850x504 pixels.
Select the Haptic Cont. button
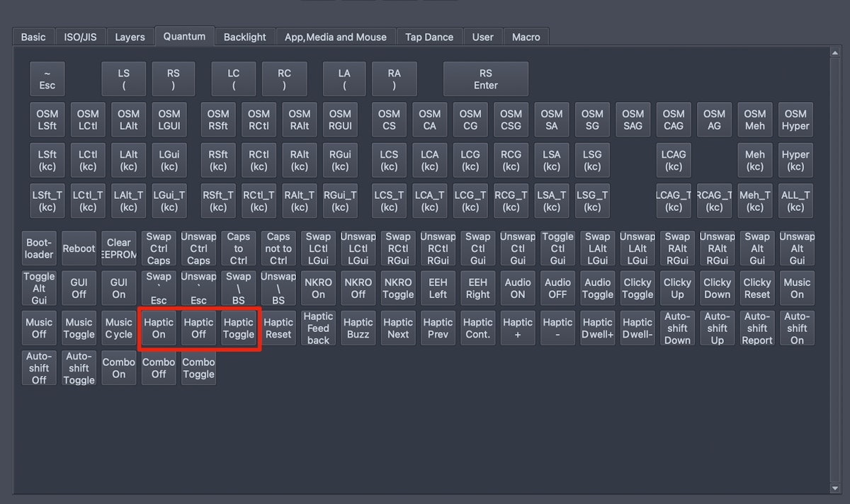coord(478,328)
